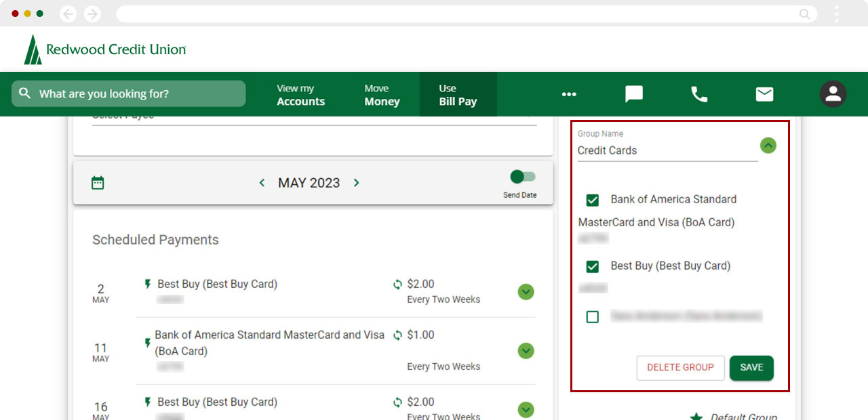The width and height of the screenshot is (868, 420).
Task: Click browser back arrow button
Action: [68, 14]
